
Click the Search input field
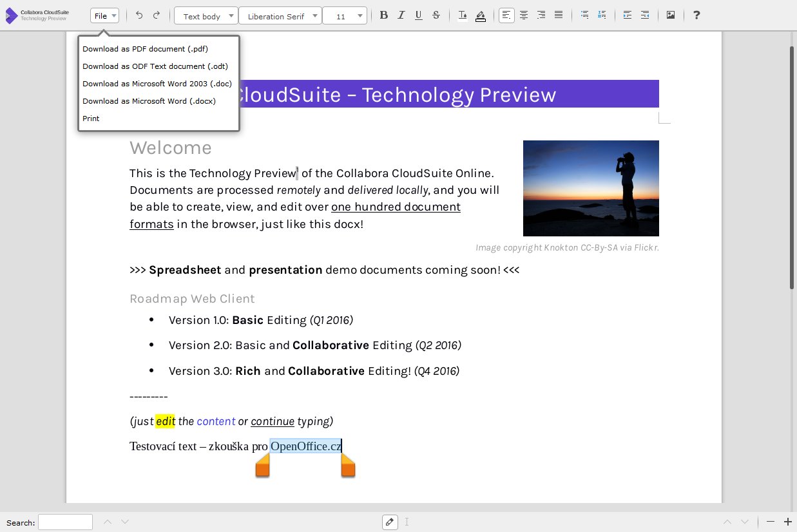[65, 522]
